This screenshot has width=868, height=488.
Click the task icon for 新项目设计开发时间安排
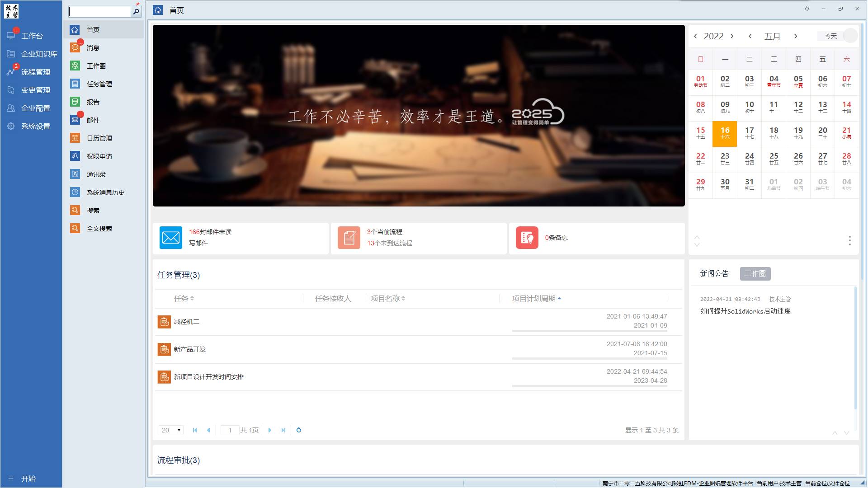click(x=164, y=377)
